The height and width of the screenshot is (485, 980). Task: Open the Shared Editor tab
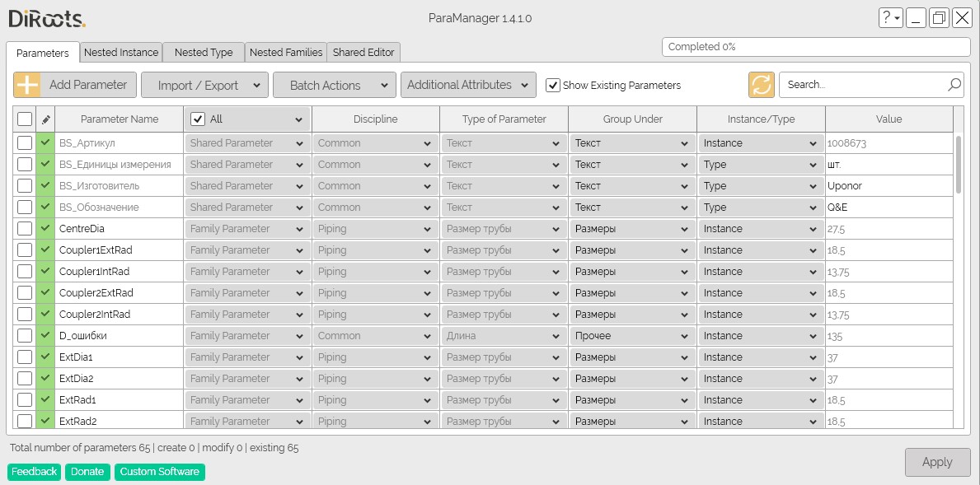coord(363,53)
